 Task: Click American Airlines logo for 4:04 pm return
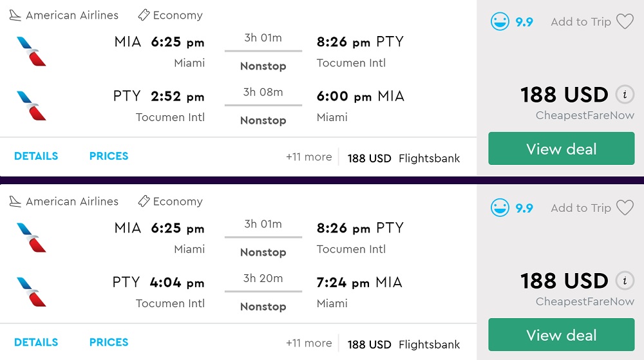coord(32,292)
